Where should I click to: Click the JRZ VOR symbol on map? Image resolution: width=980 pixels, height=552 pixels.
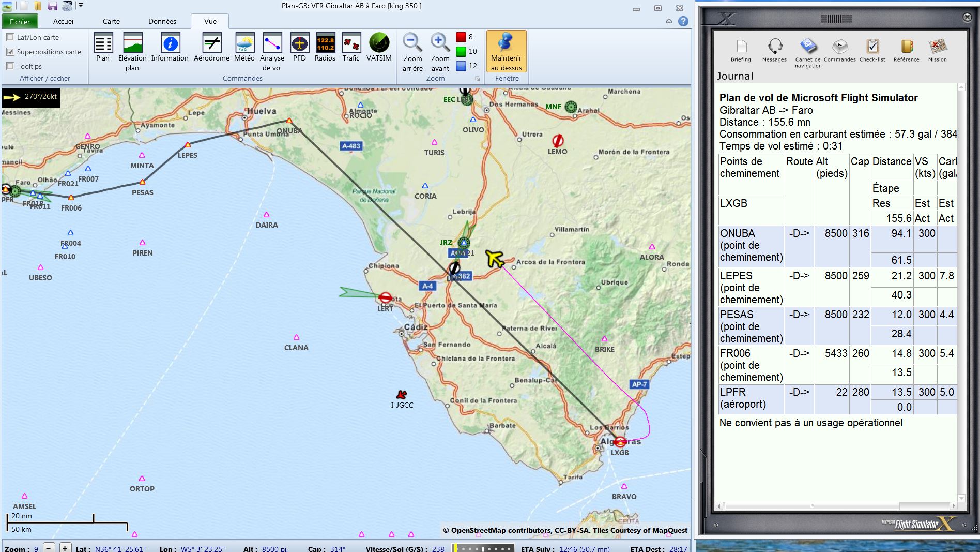(464, 243)
